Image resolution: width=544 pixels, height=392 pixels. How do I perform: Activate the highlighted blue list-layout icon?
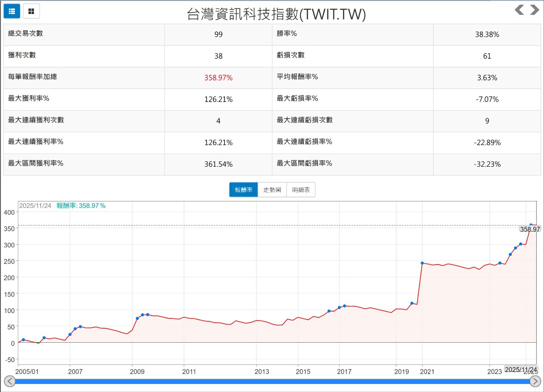[11, 11]
